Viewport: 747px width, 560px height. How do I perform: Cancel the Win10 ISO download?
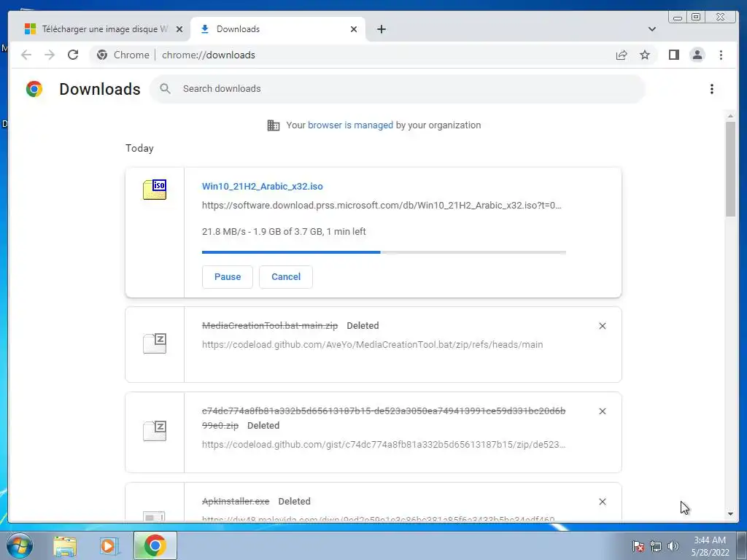click(286, 276)
